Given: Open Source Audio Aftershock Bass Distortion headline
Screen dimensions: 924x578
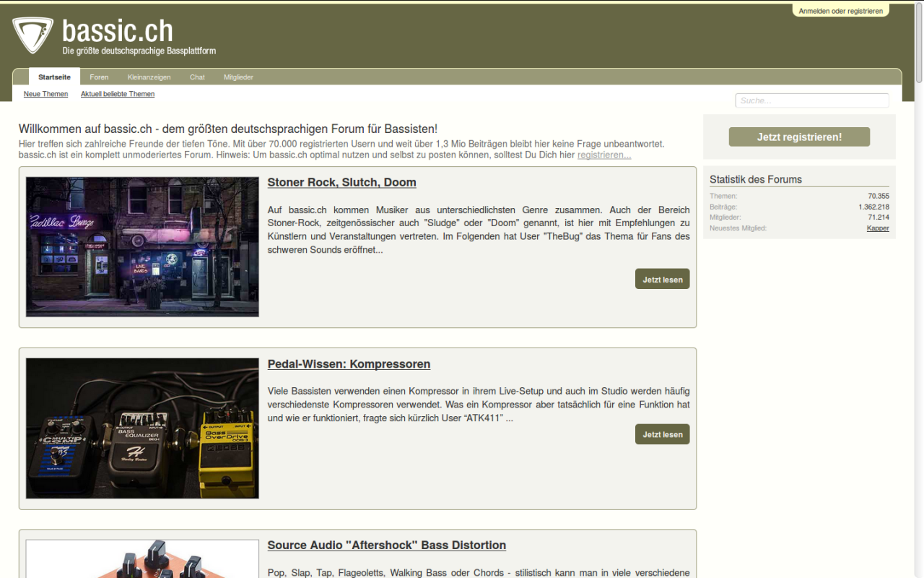Looking at the screenshot, I should tap(387, 545).
